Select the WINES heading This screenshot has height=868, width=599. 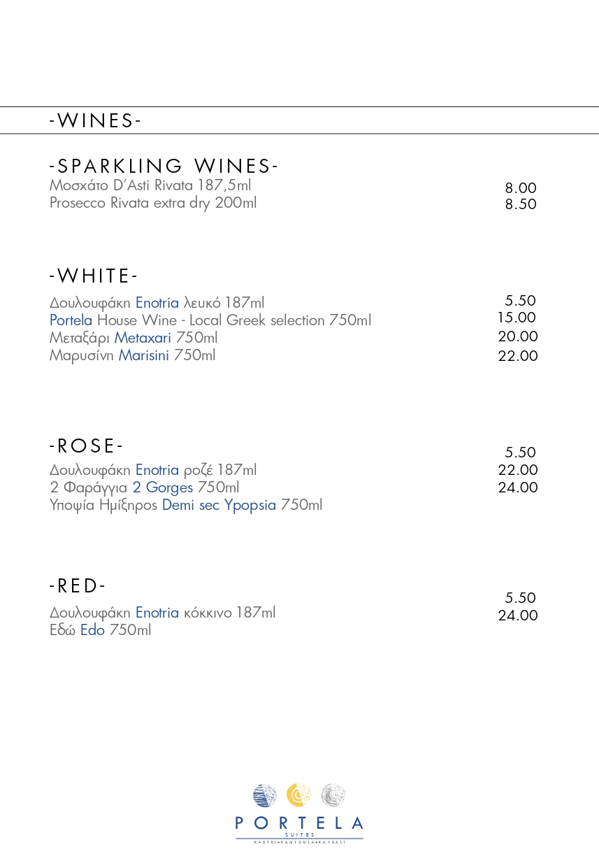95,120
